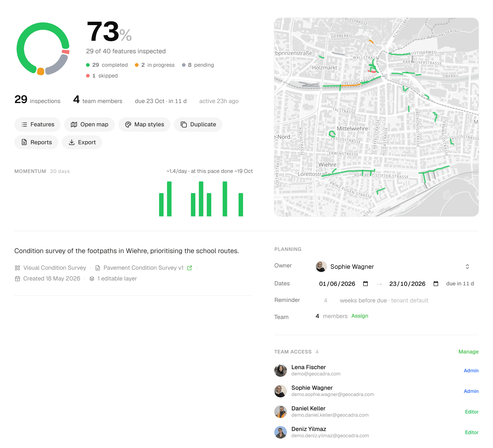Change Deniz Yilmaz's Editor role
493x448 pixels.
coord(471,432)
